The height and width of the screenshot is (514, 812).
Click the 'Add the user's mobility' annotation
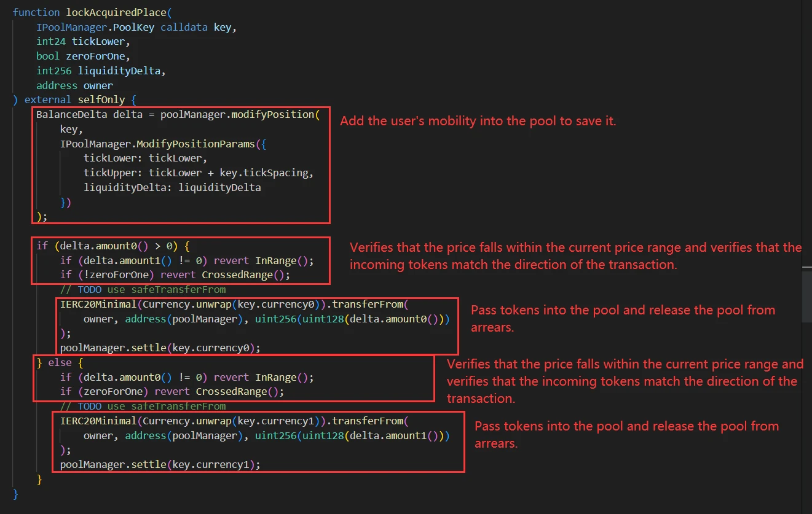tap(478, 121)
